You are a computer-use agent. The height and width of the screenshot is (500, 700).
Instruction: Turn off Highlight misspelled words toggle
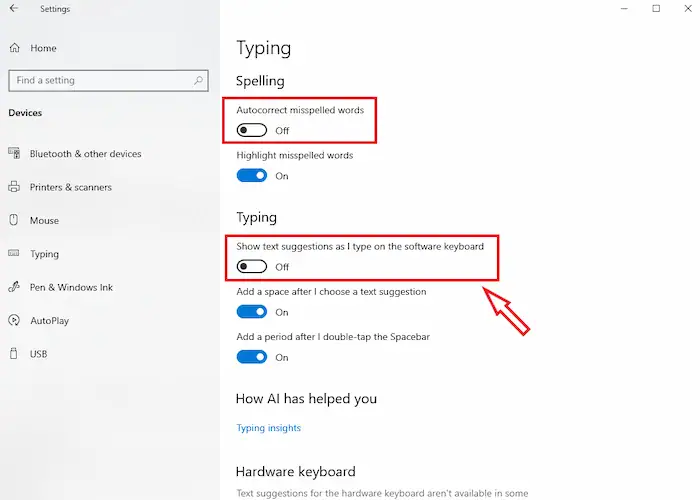tap(252, 176)
